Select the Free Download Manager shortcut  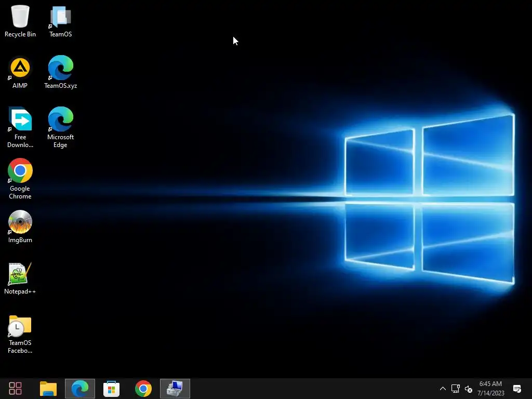coord(20,128)
